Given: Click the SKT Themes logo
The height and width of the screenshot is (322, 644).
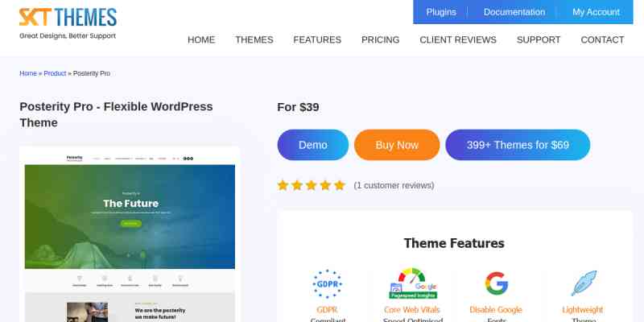Looking at the screenshot, I should [x=68, y=23].
